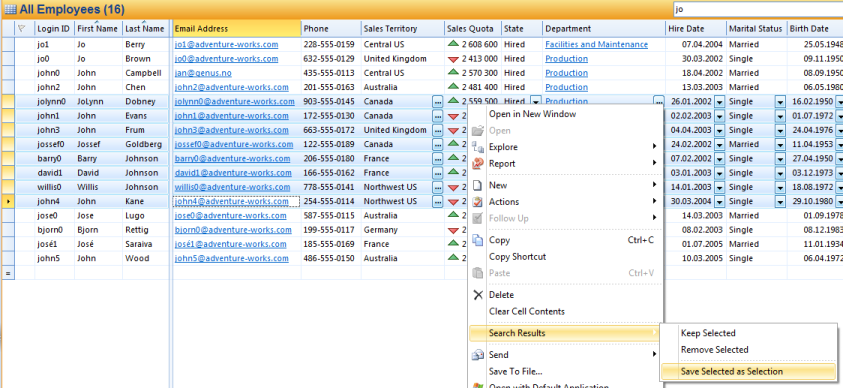Click green quota arrow in jo1 row
Image resolution: width=843 pixels, height=388 pixels.
click(453, 44)
